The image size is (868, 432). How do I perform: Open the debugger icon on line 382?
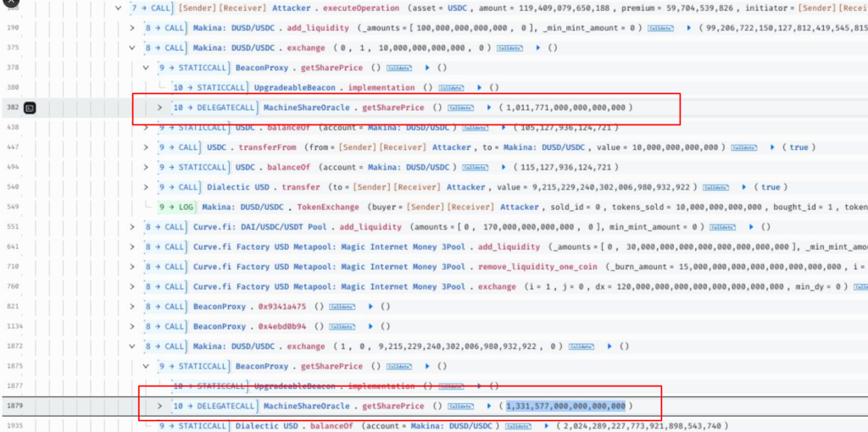click(x=31, y=108)
